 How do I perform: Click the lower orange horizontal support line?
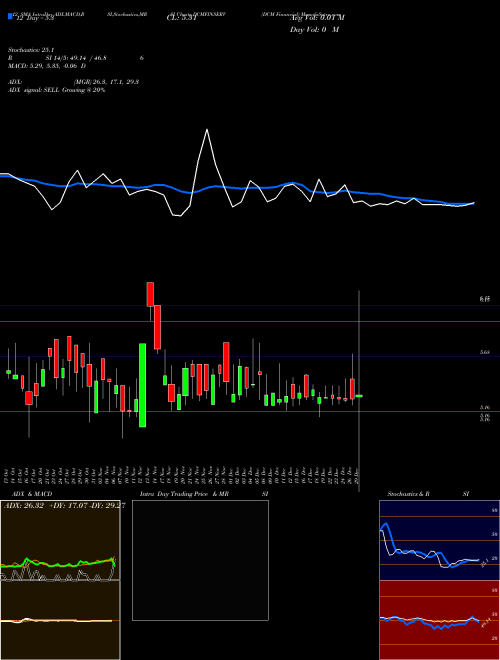pyautogui.click(x=250, y=412)
